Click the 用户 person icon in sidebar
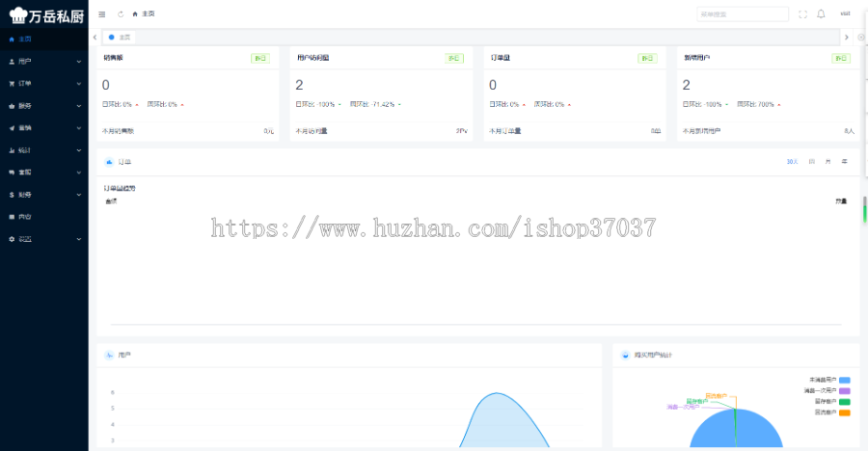The width and height of the screenshot is (868, 451). coord(12,62)
